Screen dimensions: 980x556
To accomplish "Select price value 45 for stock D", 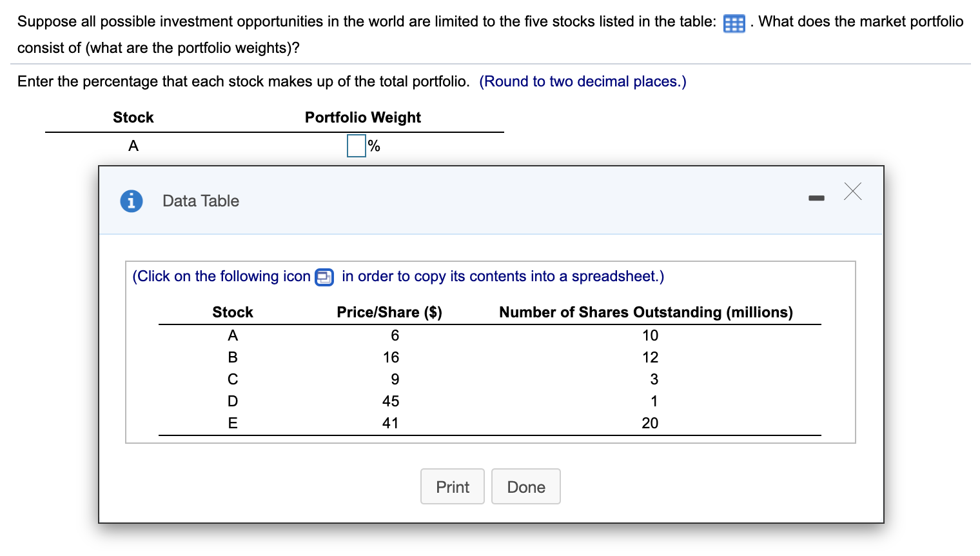I will pyautogui.click(x=391, y=401).
